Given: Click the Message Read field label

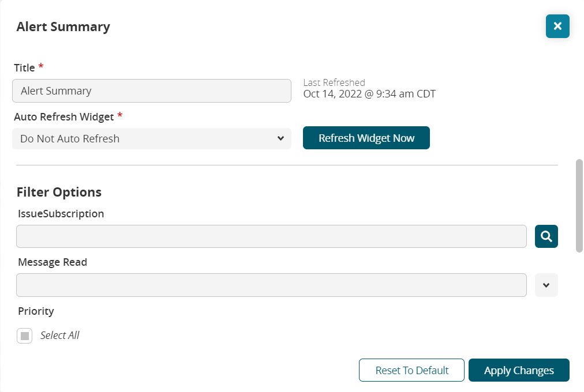Looking at the screenshot, I should tap(53, 262).
